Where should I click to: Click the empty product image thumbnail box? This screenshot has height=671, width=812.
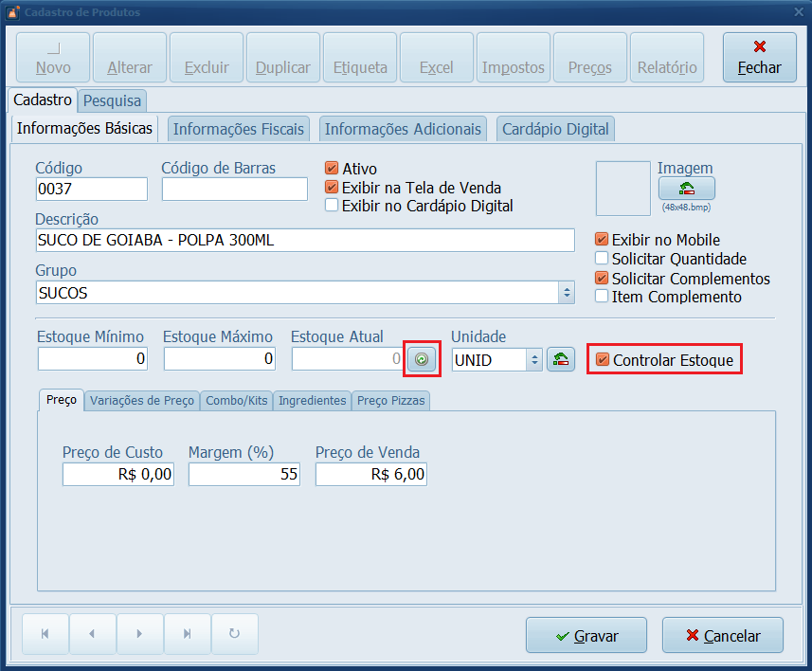[x=623, y=189]
